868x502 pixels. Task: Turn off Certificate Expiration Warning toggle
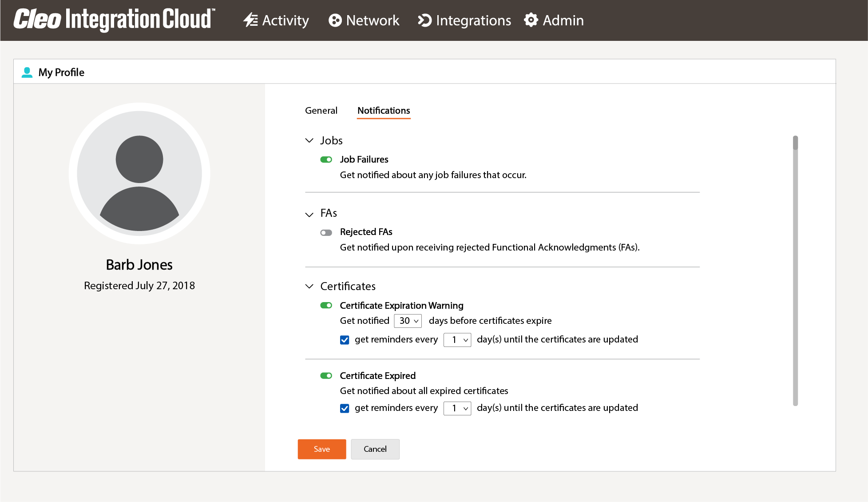click(326, 305)
